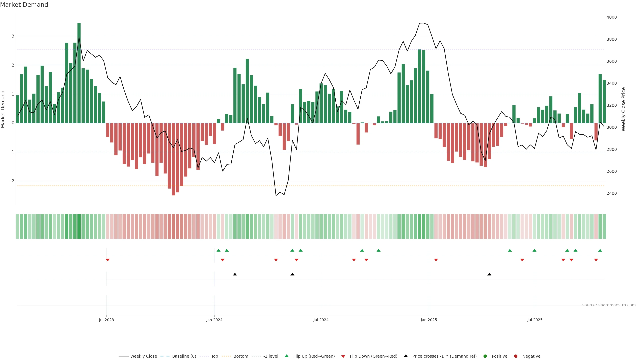Click the Jan 2024 axis label
The image size is (644, 362).
pyautogui.click(x=214, y=320)
